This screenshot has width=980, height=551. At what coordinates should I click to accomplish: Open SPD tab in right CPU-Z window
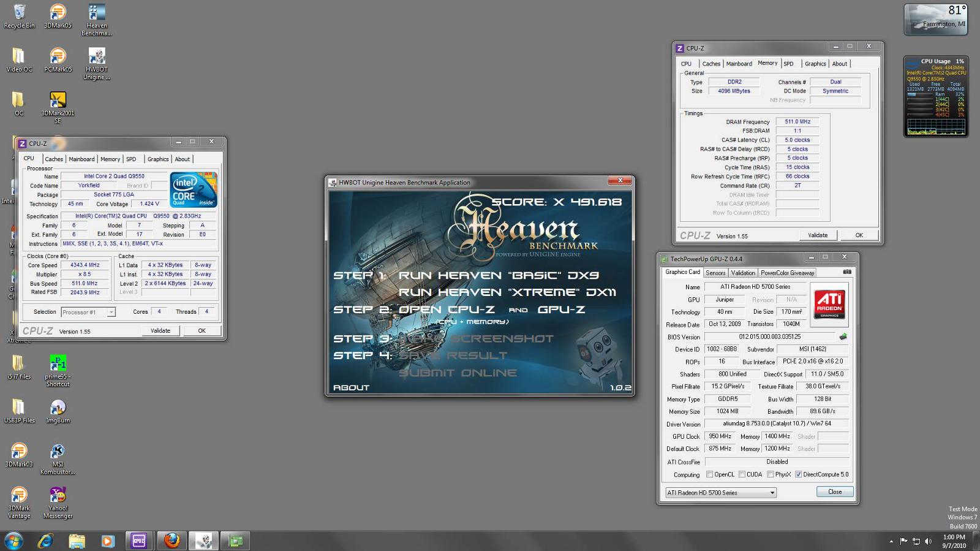(x=788, y=64)
